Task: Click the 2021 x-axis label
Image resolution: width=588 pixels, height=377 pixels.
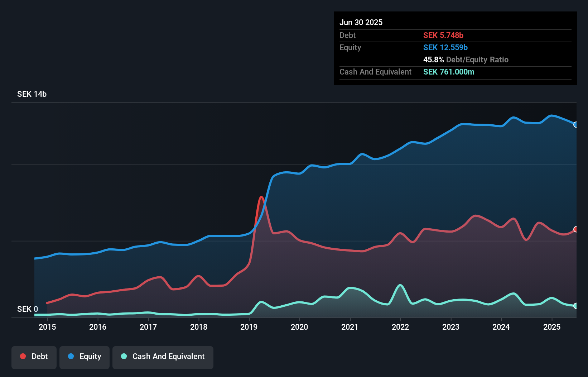Action: point(350,327)
